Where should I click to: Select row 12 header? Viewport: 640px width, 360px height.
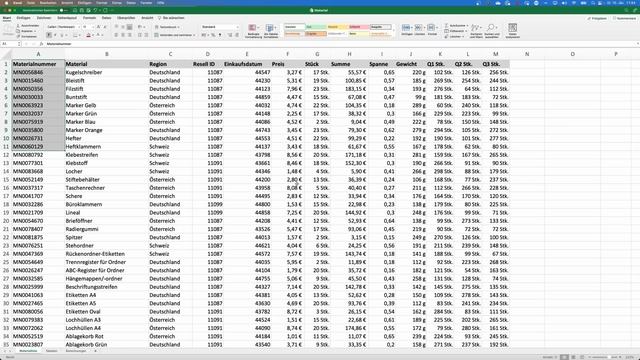[6, 155]
